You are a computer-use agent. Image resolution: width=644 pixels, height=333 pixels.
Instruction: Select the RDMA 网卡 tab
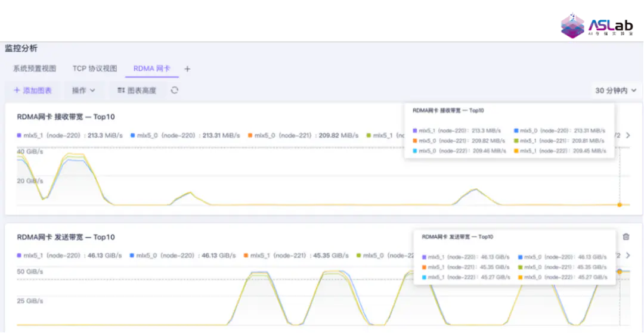coord(151,69)
